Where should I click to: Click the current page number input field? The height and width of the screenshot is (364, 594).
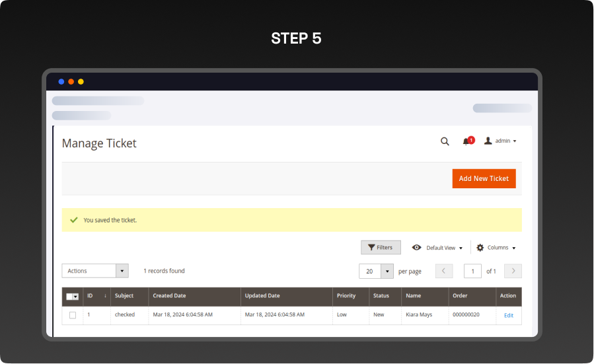pyautogui.click(x=472, y=272)
